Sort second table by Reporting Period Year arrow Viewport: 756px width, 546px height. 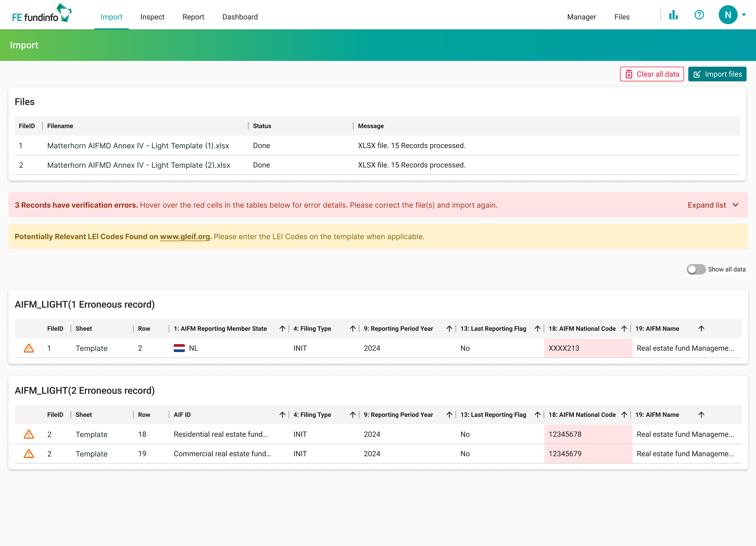449,415
